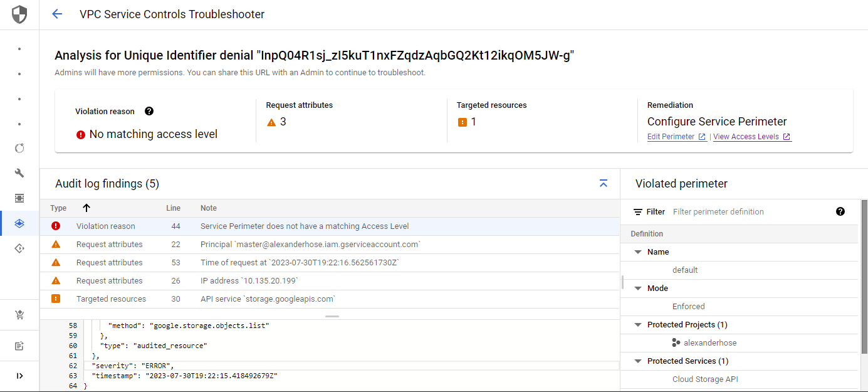868x392 pixels.
Task: Click the warning icon on Time of request row
Action: (x=56, y=263)
